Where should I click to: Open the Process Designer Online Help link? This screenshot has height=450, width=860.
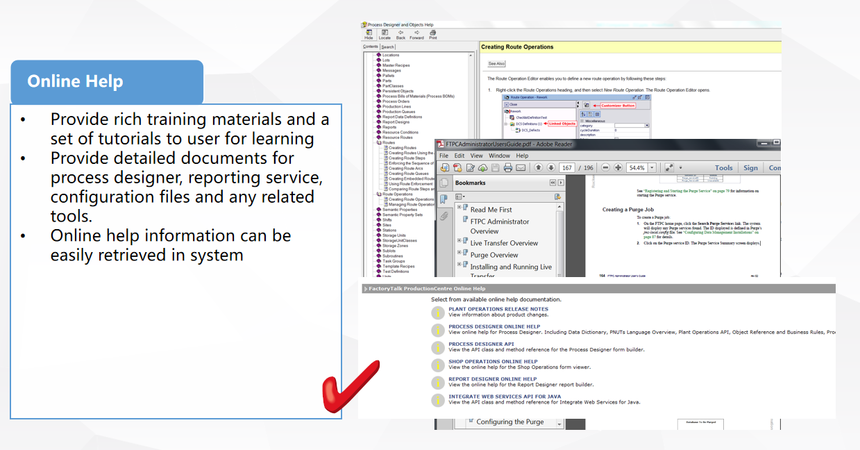pos(494,327)
